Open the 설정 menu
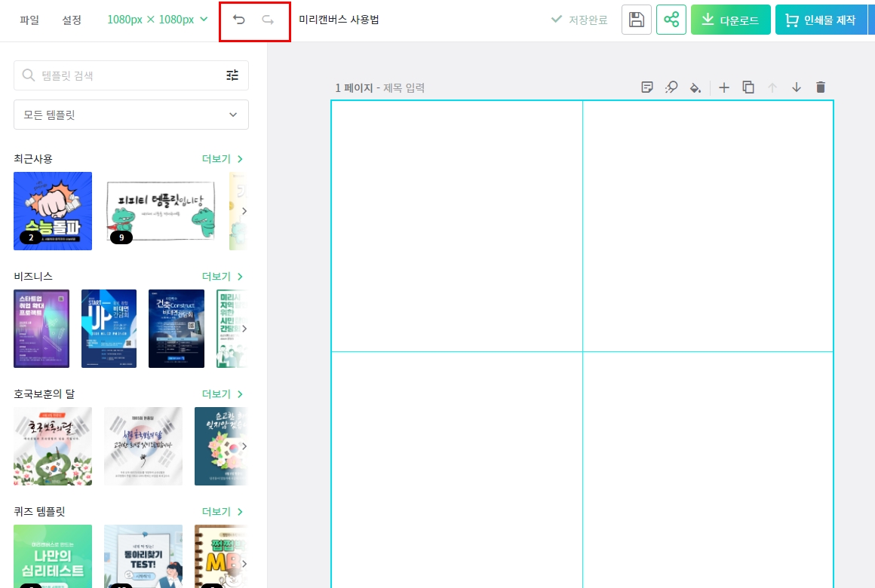The height and width of the screenshot is (588, 875). [x=72, y=20]
